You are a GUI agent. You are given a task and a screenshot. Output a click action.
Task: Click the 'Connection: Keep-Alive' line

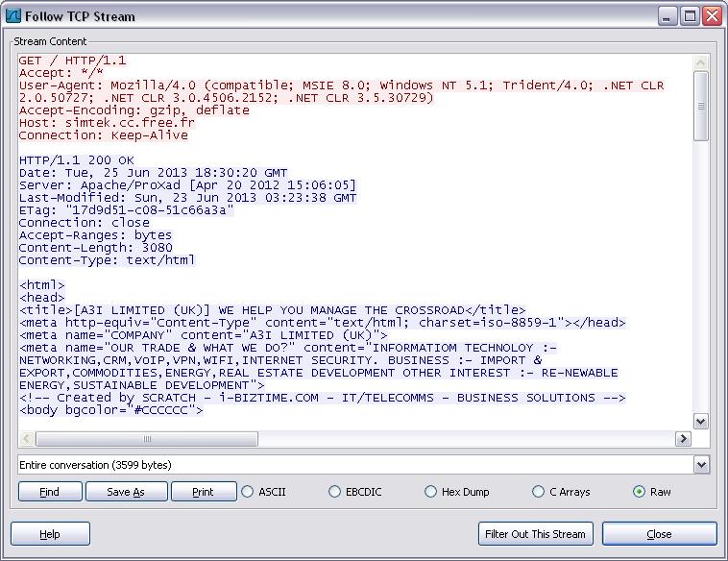tap(104, 135)
